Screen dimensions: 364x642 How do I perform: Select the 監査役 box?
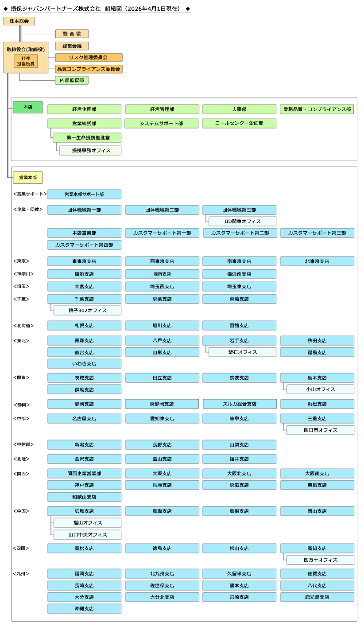click(x=72, y=34)
